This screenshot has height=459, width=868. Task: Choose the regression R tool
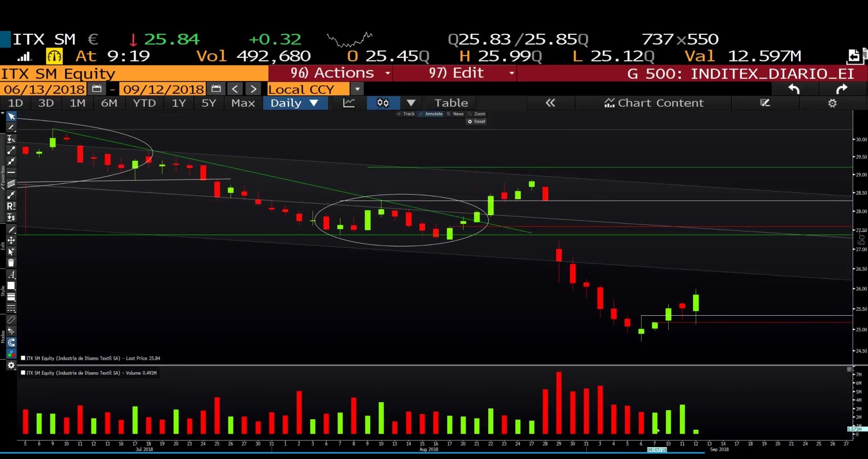pyautogui.click(x=11, y=206)
